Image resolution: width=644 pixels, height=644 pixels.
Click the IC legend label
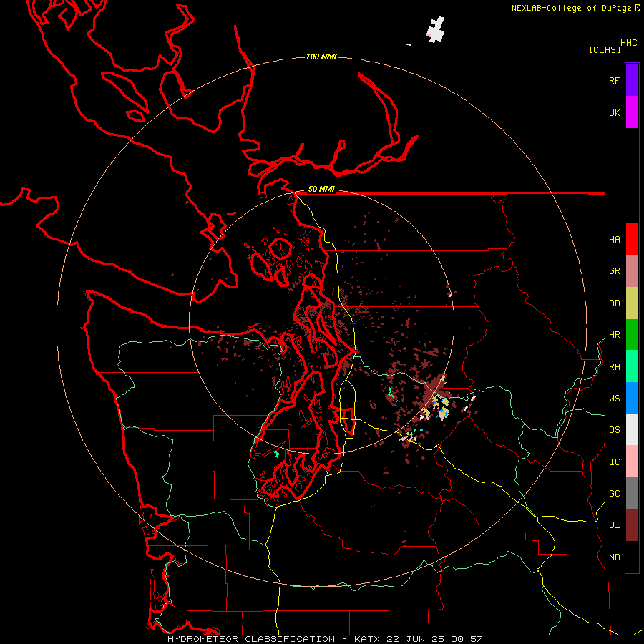tap(614, 462)
